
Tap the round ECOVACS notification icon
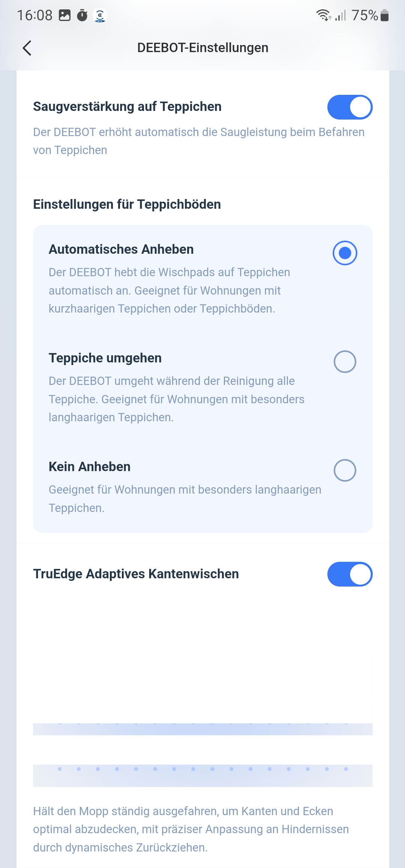coord(100,15)
